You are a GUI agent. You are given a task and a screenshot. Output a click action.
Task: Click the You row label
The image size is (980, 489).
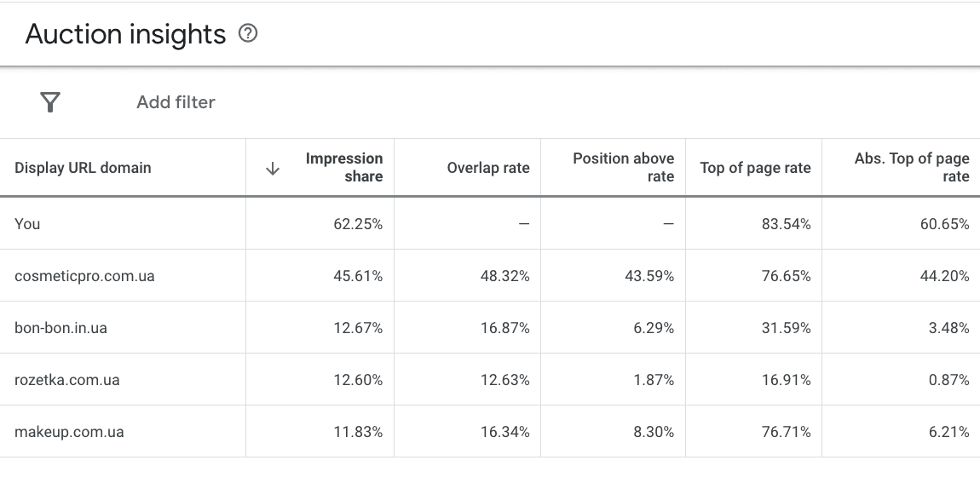click(x=27, y=224)
